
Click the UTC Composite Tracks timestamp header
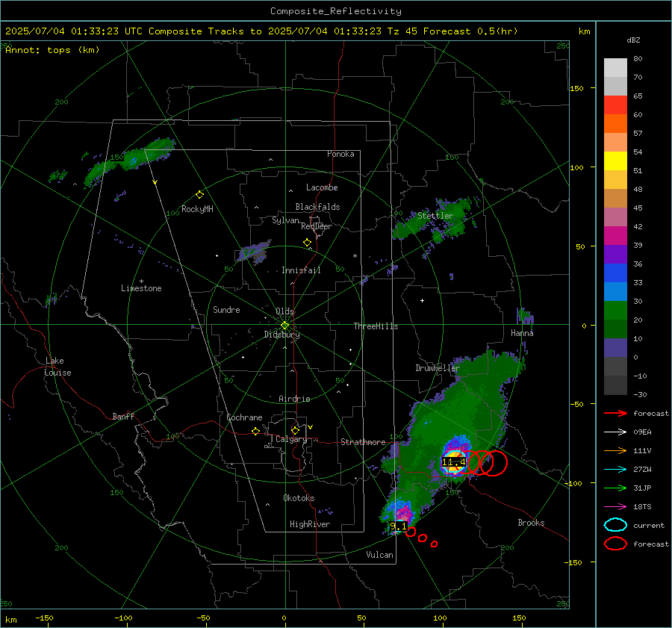click(x=261, y=31)
